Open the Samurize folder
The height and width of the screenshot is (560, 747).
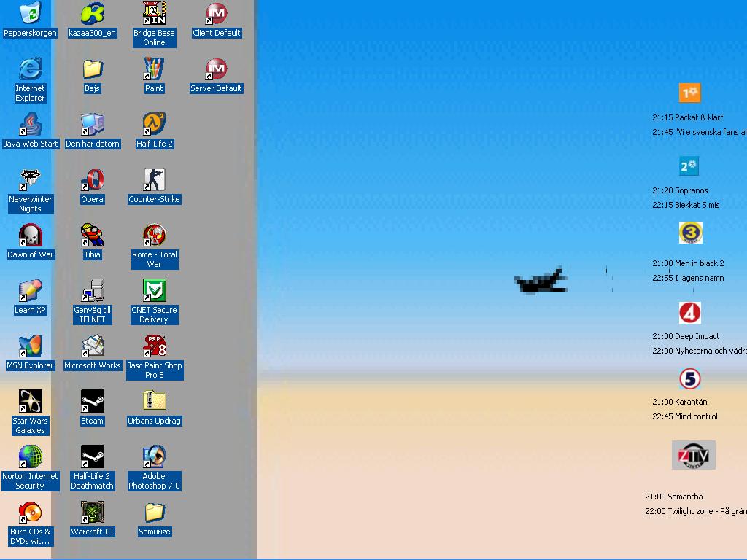(155, 512)
